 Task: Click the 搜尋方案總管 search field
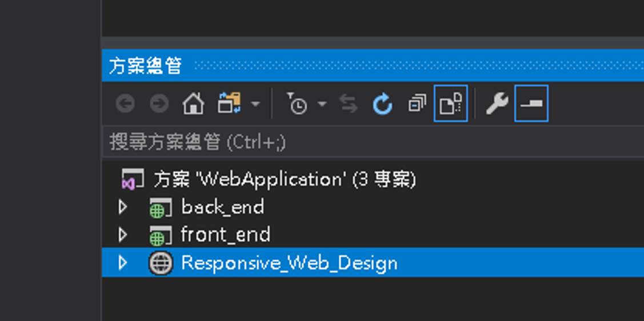(x=373, y=142)
